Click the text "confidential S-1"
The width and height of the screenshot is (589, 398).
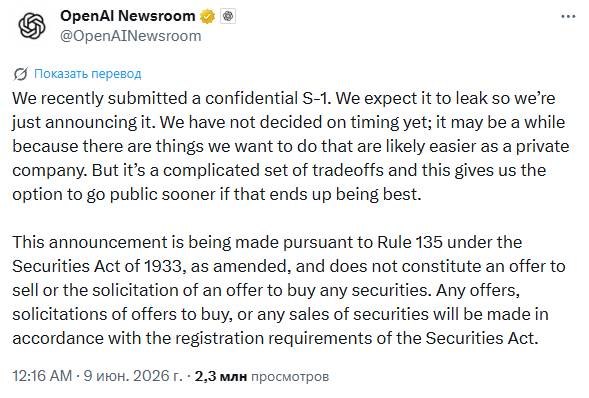267,98
